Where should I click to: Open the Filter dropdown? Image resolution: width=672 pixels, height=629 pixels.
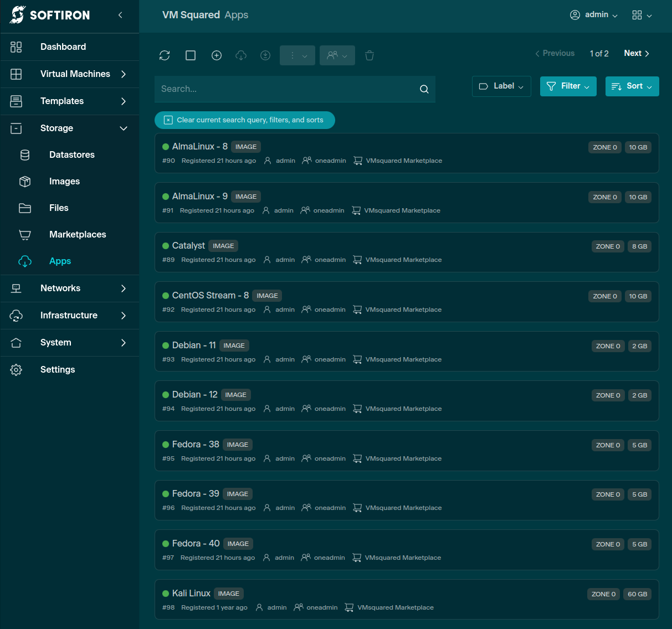click(x=568, y=86)
